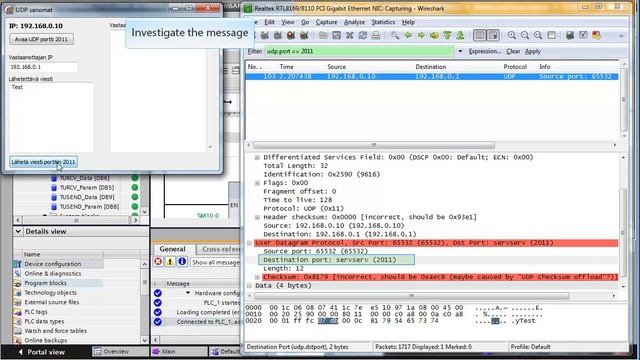
Task: Clear the display filter
Action: (x=513, y=51)
